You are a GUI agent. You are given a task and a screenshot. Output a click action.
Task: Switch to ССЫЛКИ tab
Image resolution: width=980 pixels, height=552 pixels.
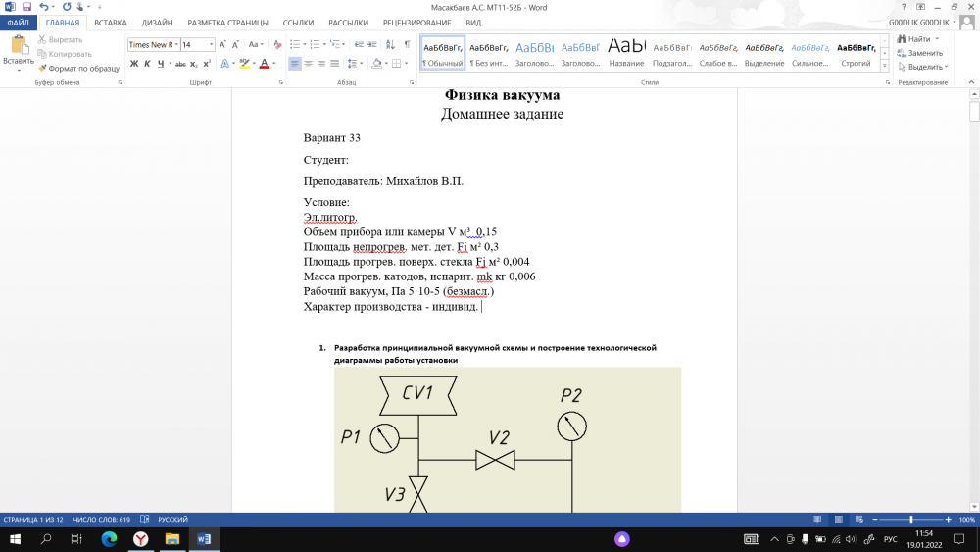(298, 23)
